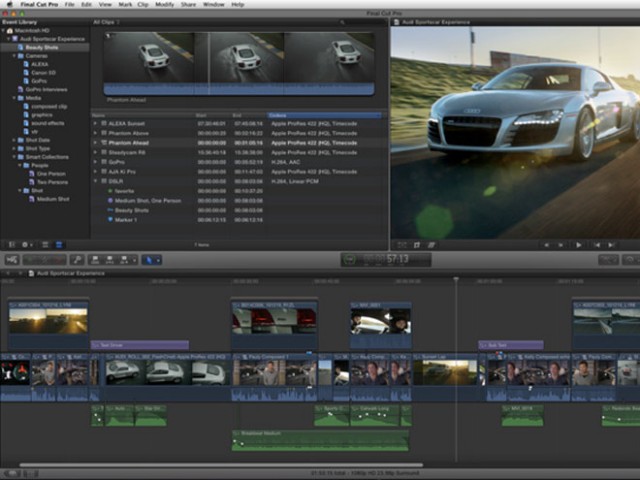This screenshot has width=640, height=480.
Task: Click the green Favorite star icon under DSLR
Action: pos(110,191)
